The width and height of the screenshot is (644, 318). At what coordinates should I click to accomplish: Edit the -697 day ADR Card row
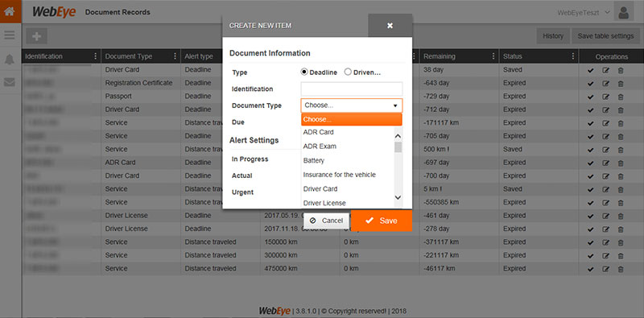(x=605, y=163)
